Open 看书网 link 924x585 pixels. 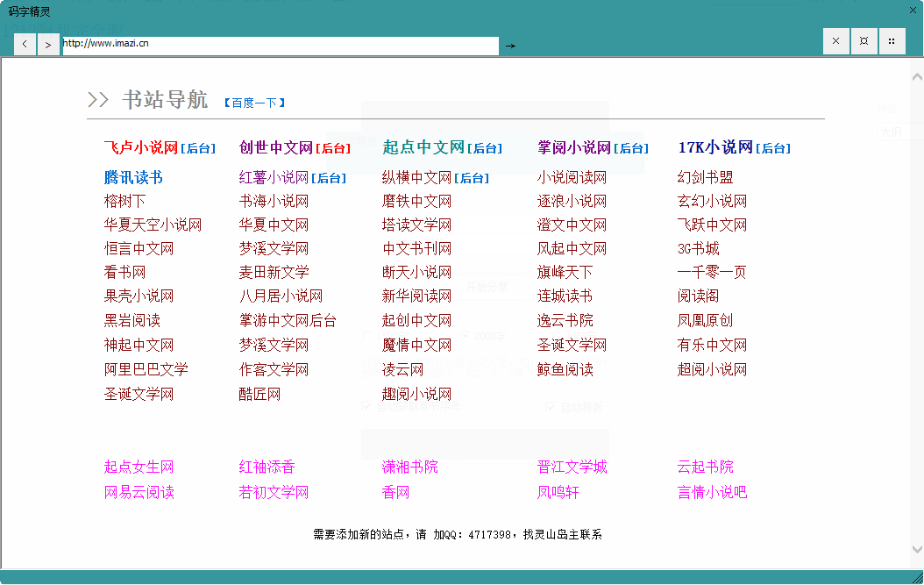125,273
